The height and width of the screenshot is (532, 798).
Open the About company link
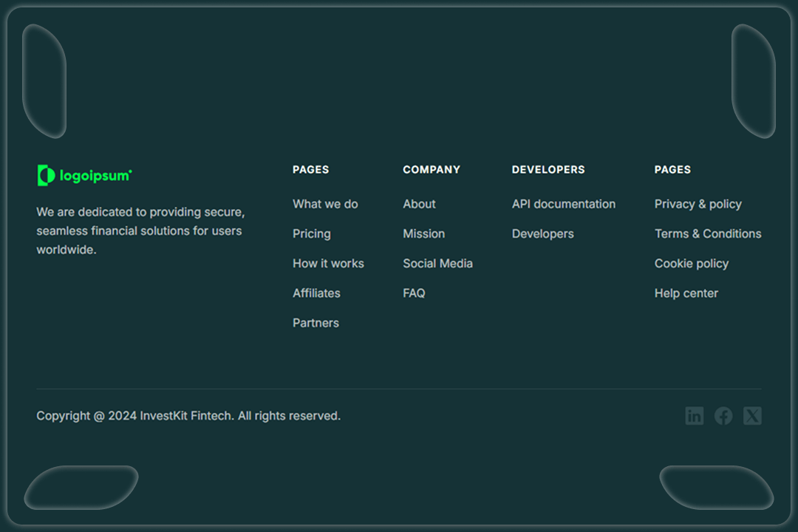pos(420,204)
